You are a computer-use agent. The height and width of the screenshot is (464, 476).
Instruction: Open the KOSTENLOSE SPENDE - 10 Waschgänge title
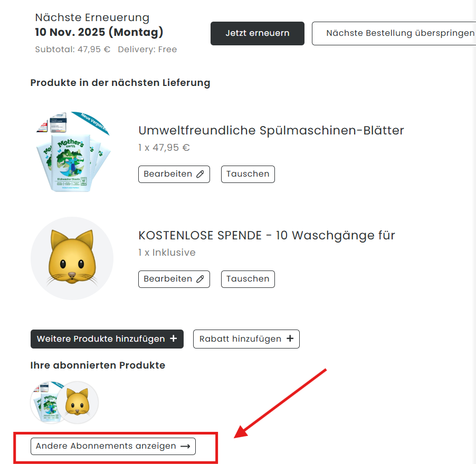click(x=266, y=235)
